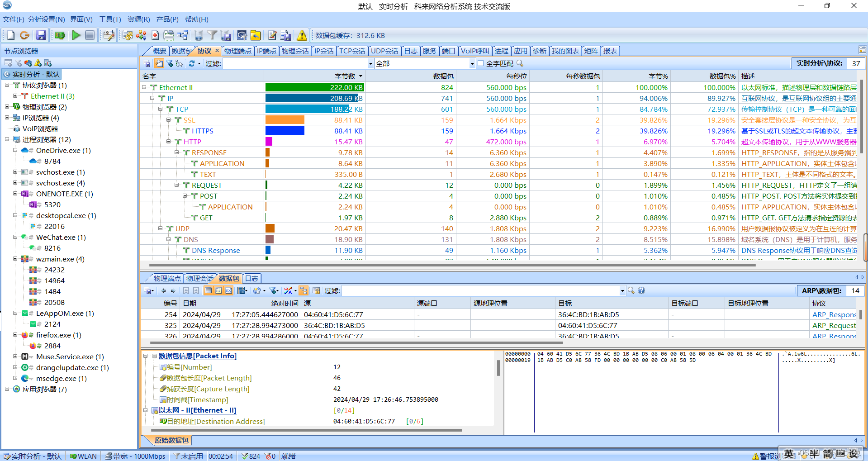Select the network adapter card icon
The height and width of the screenshot is (461, 868).
[x=60, y=35]
